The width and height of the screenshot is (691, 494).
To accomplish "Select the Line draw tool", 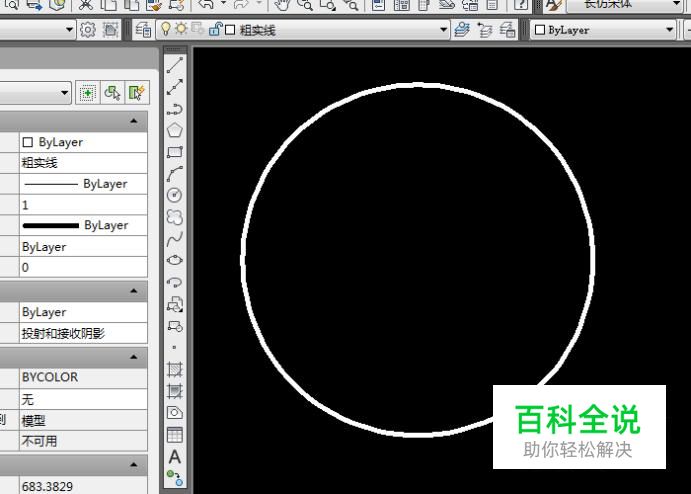I will pyautogui.click(x=175, y=65).
